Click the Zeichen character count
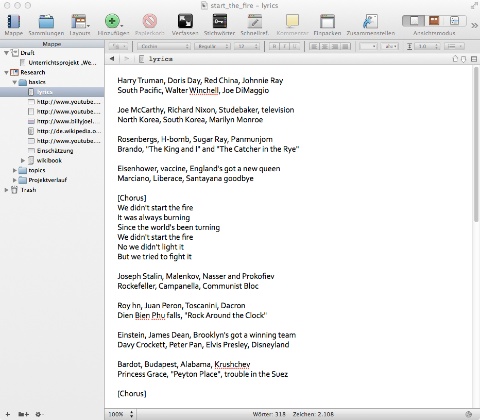 click(313, 414)
